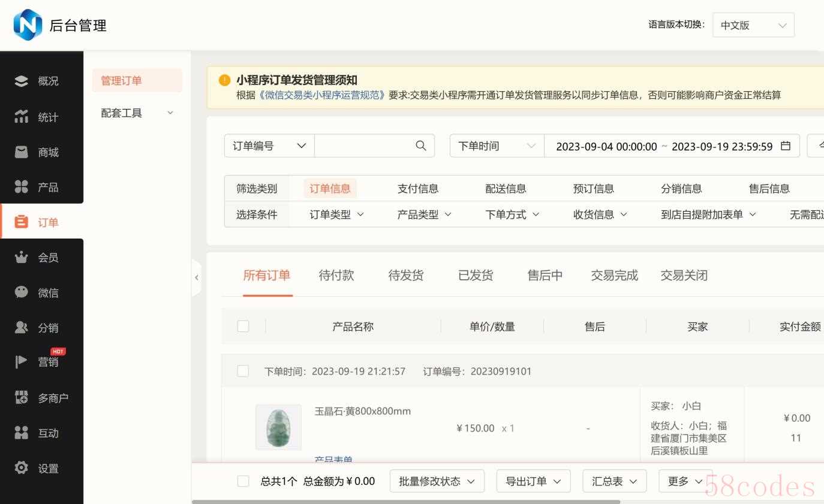
Task: Check the box for order 20230919101
Action: 243,371
